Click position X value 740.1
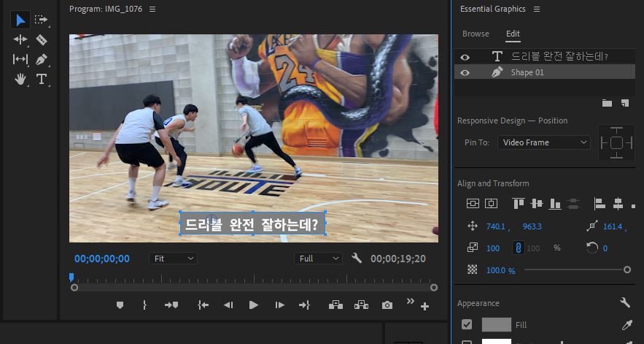Screen dimensions: 644x344 [x=496, y=226]
